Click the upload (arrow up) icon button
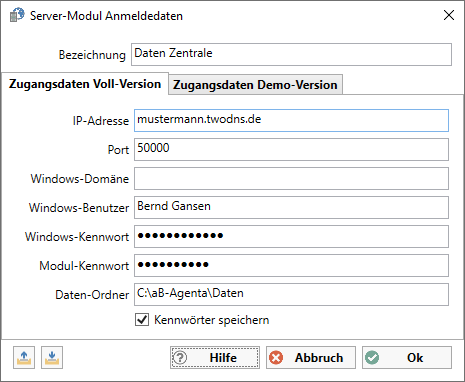Image resolution: width=465 pixels, height=382 pixels. [24, 358]
